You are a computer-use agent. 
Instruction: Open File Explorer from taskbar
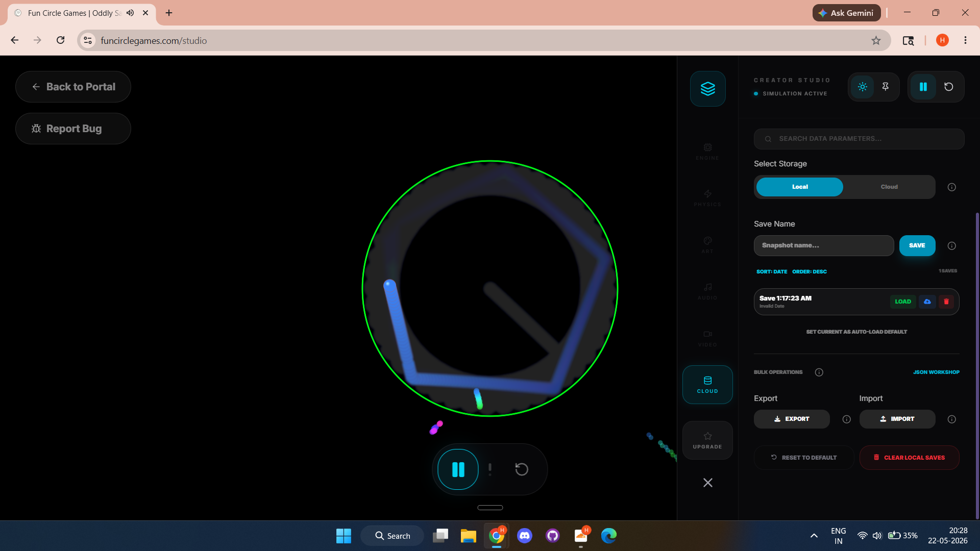468,536
